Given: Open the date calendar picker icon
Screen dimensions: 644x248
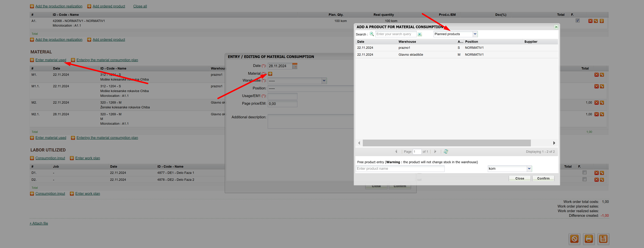Looking at the screenshot, I should (295, 66).
